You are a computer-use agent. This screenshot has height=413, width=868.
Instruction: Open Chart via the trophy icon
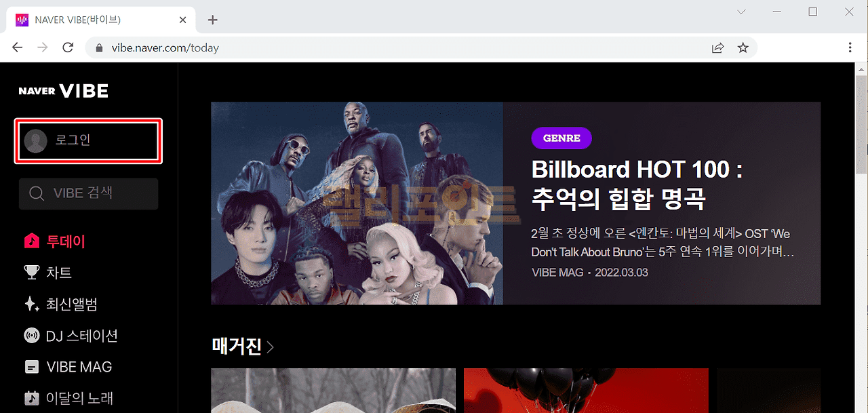pyautogui.click(x=31, y=273)
